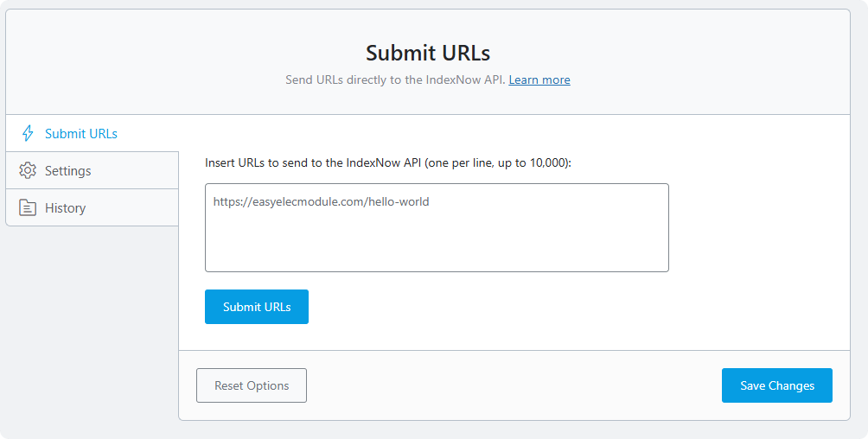
Task: Switch to the Settings tab
Action: point(92,170)
